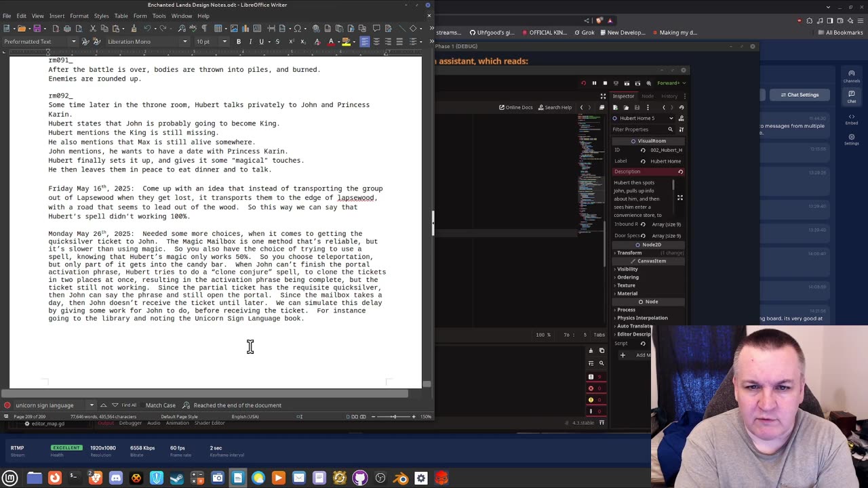The width and height of the screenshot is (868, 488).
Task: Clone formatting with the paintbrush icon
Action: point(134,28)
